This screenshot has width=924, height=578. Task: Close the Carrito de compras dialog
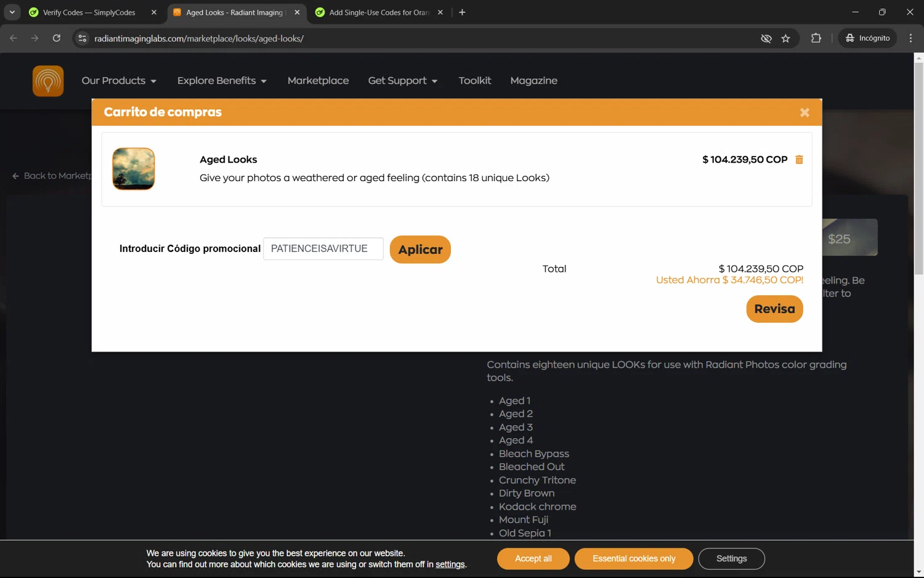[804, 112]
